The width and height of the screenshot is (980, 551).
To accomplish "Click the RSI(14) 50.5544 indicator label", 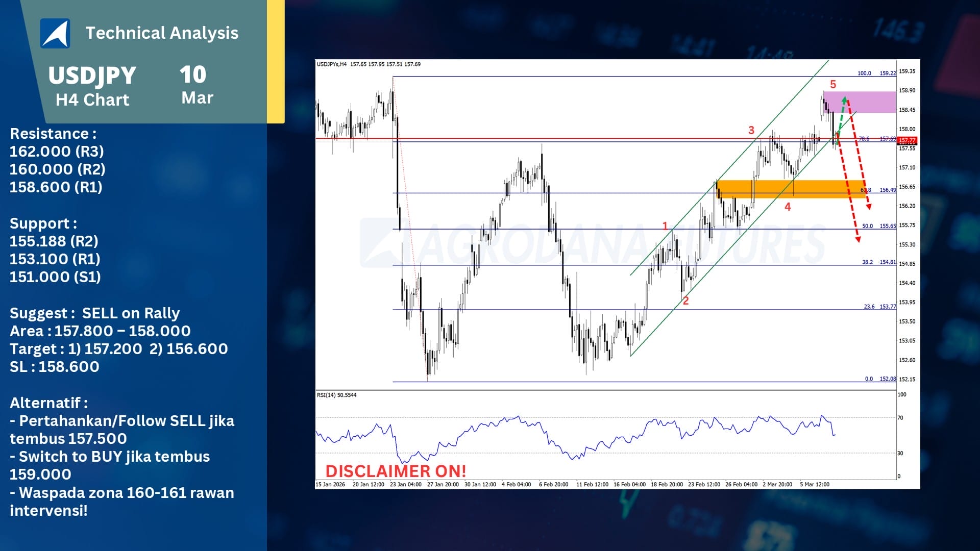I will (336, 395).
